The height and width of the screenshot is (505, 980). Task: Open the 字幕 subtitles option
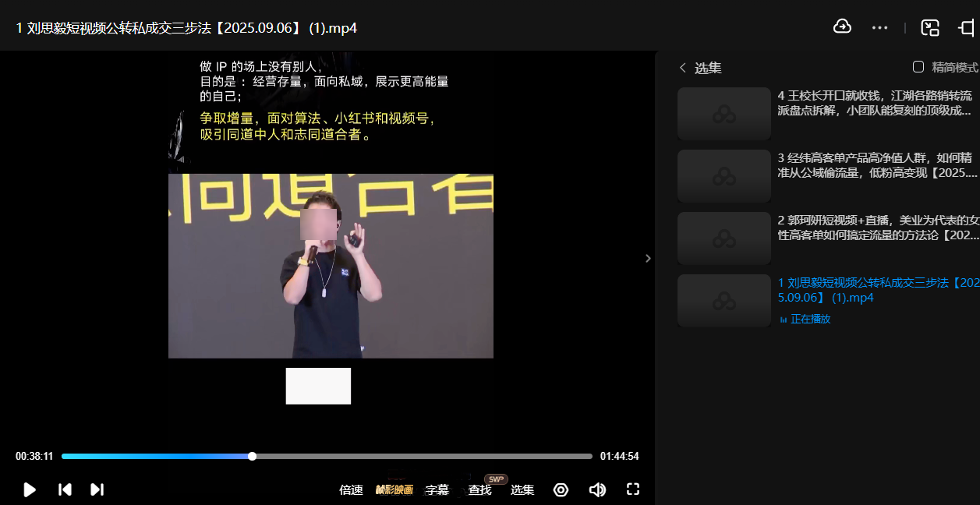point(437,489)
